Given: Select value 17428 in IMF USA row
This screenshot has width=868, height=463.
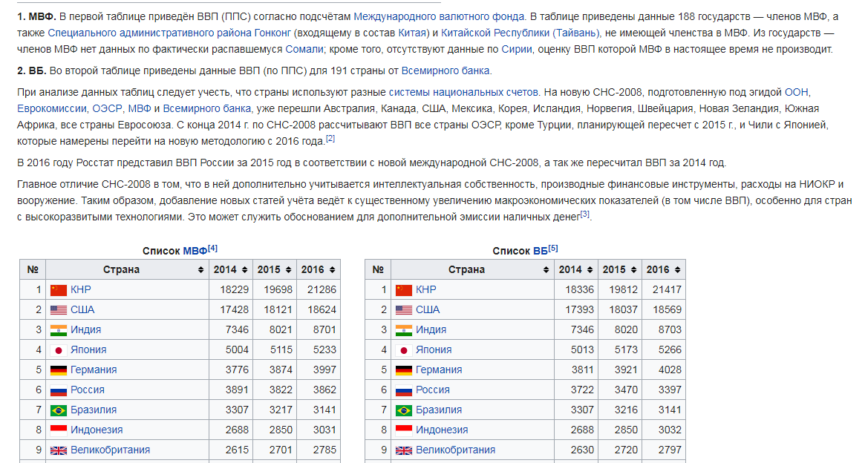Looking at the screenshot, I should (x=234, y=309).
